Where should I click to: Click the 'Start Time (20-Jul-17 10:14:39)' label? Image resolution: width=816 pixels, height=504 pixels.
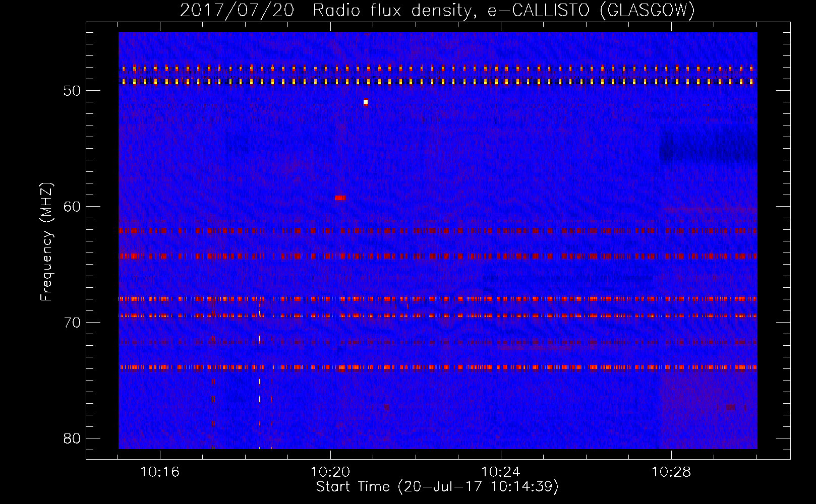(x=437, y=487)
